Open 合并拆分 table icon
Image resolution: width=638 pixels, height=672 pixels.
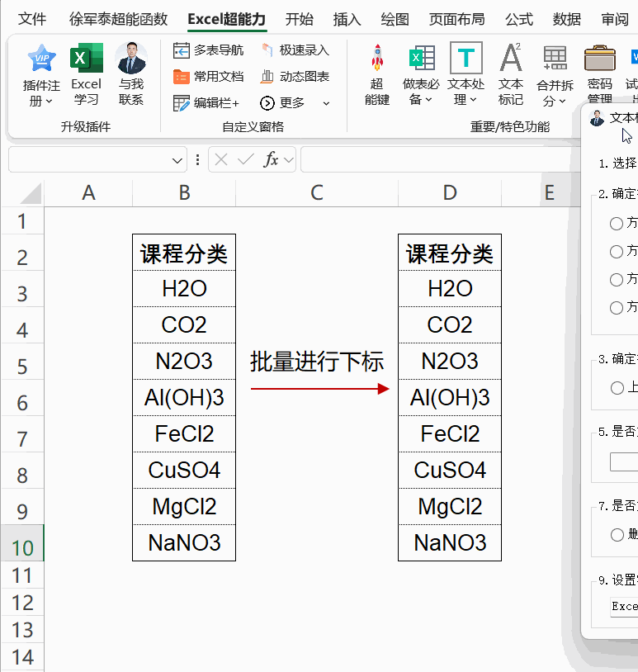(x=555, y=58)
